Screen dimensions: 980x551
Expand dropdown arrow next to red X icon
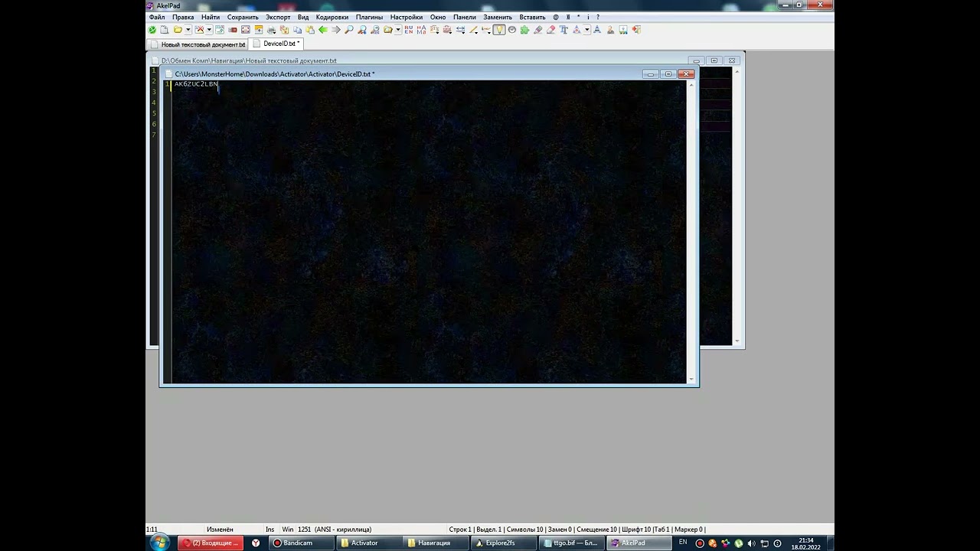click(208, 30)
